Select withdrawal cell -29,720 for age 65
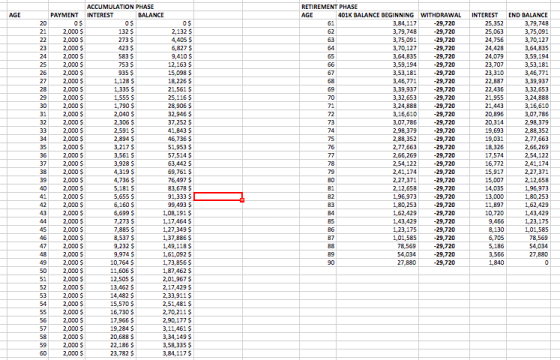 pyautogui.click(x=444, y=56)
